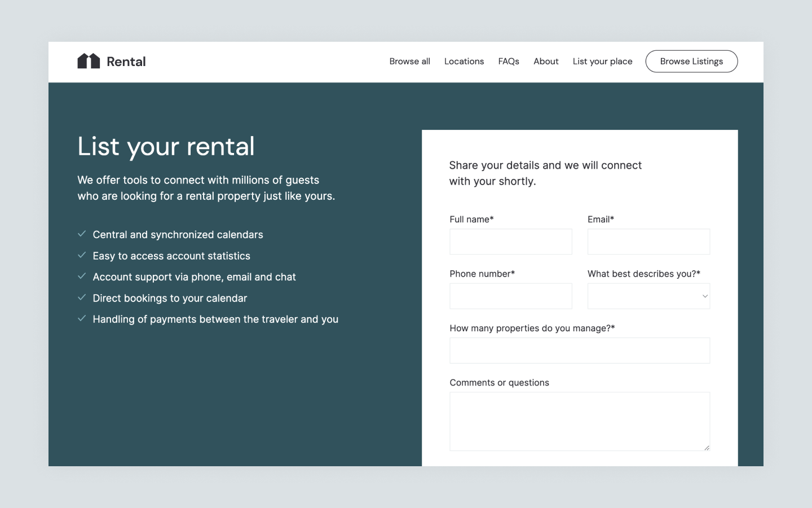Click inside the Comments or questions textarea

pos(580,421)
